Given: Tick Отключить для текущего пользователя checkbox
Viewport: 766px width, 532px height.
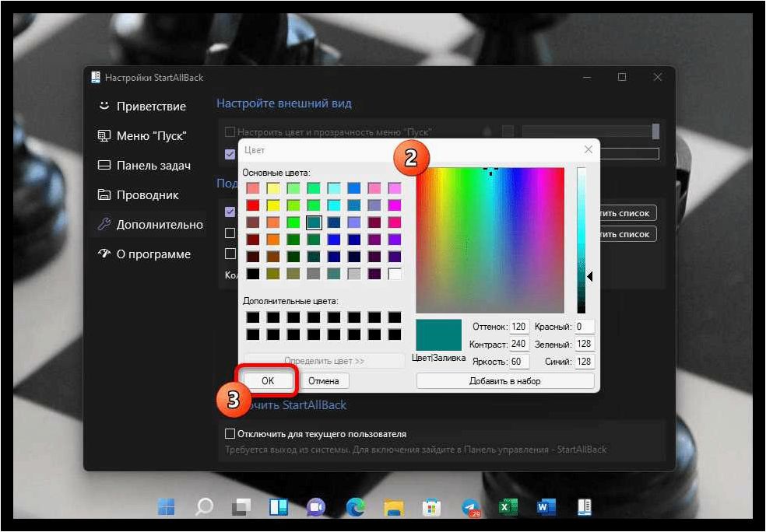Looking at the screenshot, I should [x=230, y=433].
